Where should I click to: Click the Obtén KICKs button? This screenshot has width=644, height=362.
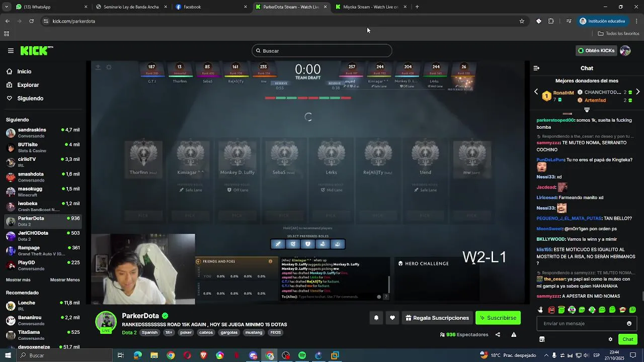(x=596, y=51)
